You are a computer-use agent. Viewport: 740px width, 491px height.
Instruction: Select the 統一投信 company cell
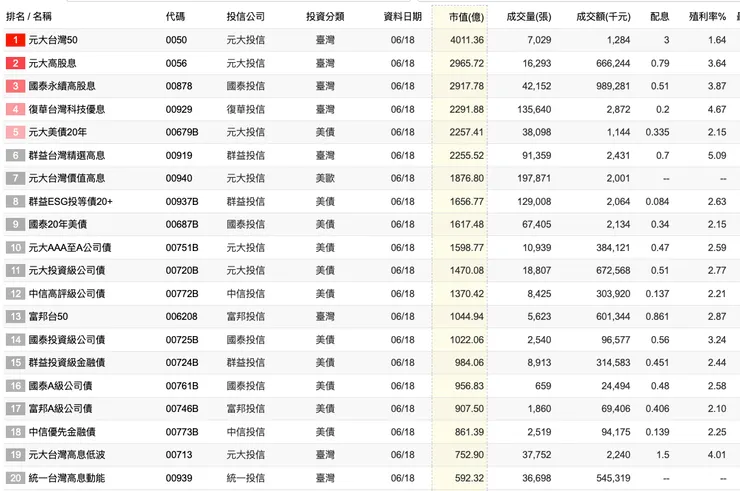click(x=245, y=478)
